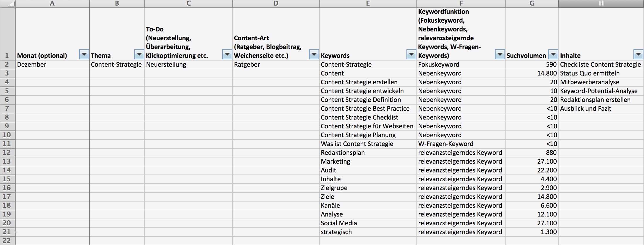Open the Suchvolumen filter dropdown
The width and height of the screenshot is (644, 245).
point(553,55)
